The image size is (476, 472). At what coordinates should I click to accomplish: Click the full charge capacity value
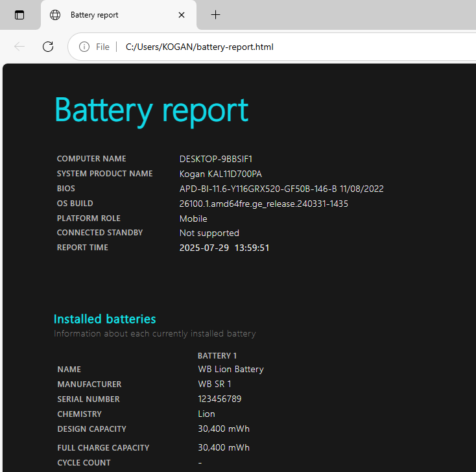point(224,447)
